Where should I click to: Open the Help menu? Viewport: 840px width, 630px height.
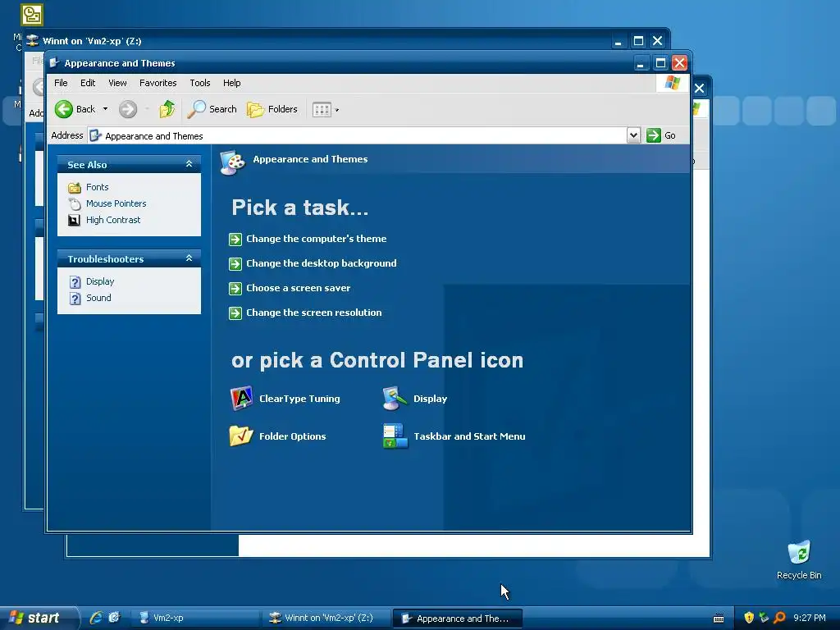click(x=231, y=83)
